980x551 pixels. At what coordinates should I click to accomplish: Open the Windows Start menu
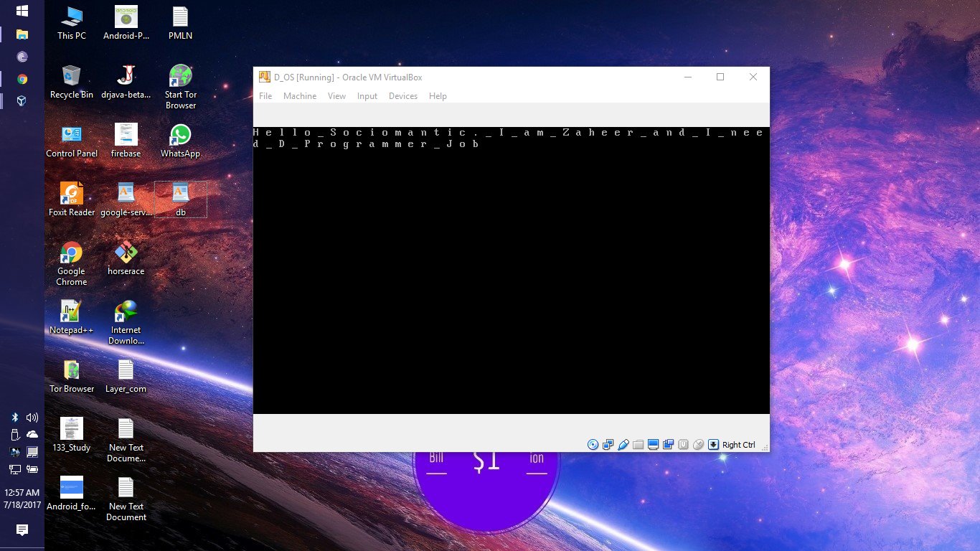(x=22, y=11)
